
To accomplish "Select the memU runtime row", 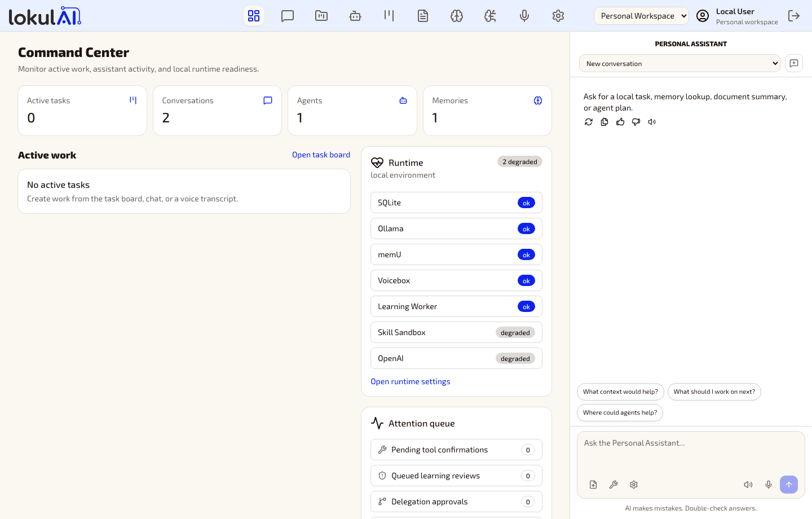I will 456,254.
